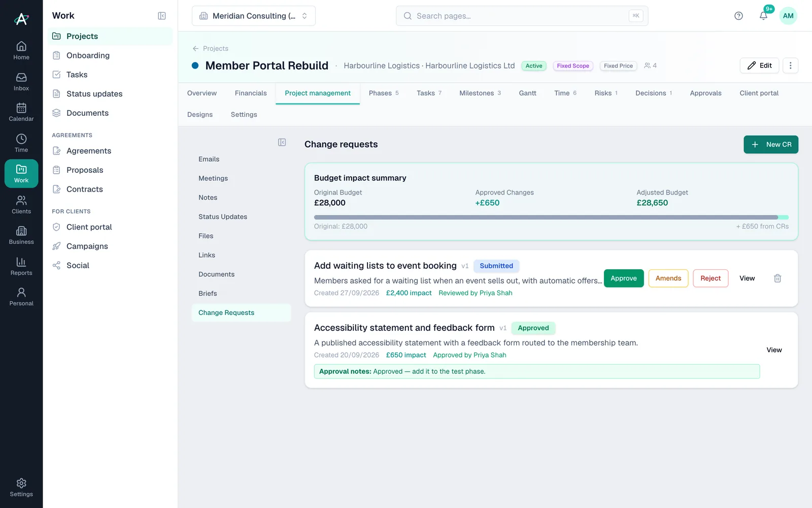Screen dimensions: 812x508
Task: Click the Edit project button
Action: click(x=759, y=66)
